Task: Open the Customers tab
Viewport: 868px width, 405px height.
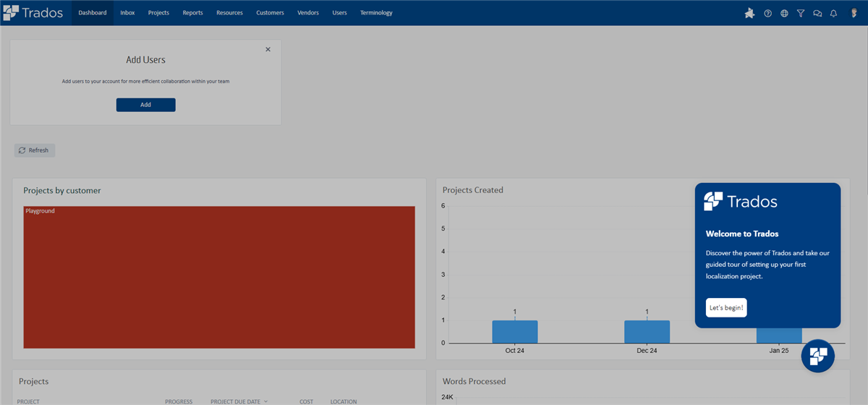Action: [x=270, y=13]
